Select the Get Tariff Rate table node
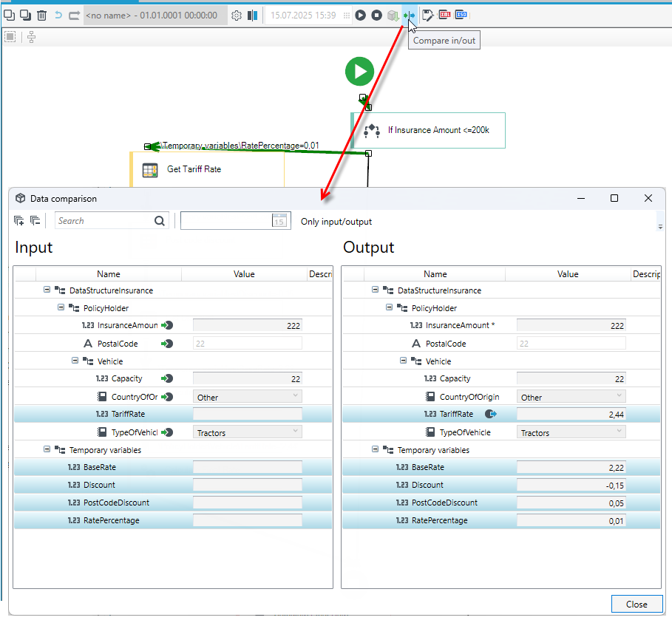Image resolution: width=672 pixels, height=623 pixels. click(208, 170)
